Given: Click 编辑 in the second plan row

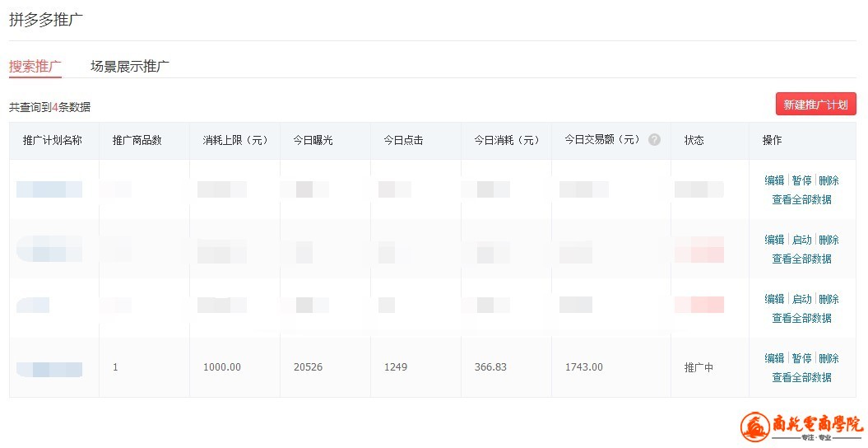Looking at the screenshot, I should pyautogui.click(x=774, y=240).
